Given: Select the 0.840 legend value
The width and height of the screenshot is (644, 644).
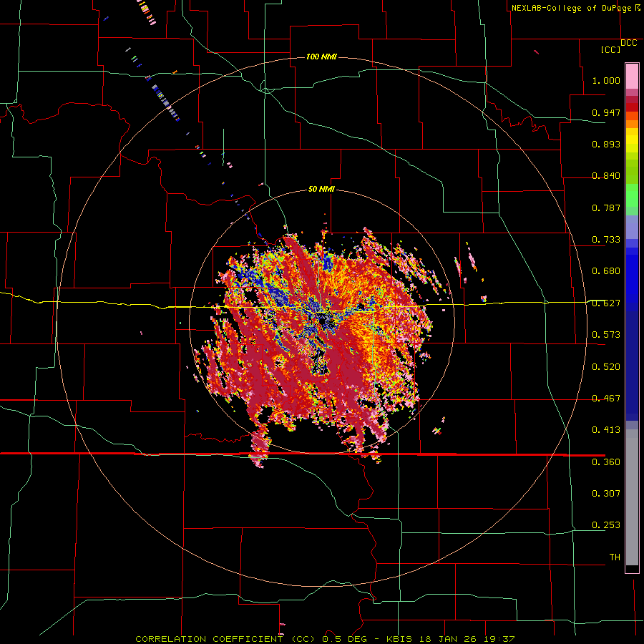Looking at the screenshot, I should point(606,176).
